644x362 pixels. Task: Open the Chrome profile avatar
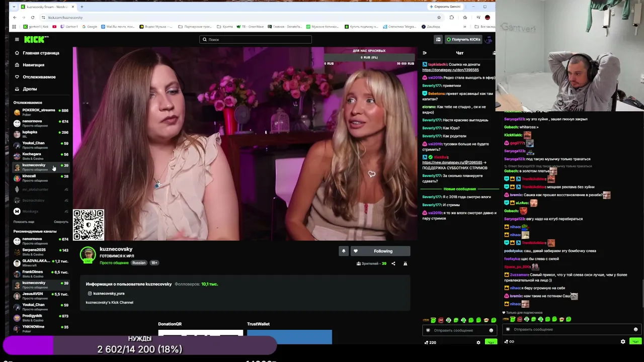[x=487, y=17]
